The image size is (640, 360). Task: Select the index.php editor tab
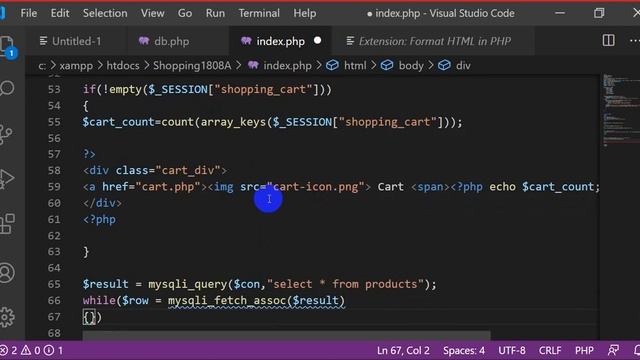[x=280, y=41]
